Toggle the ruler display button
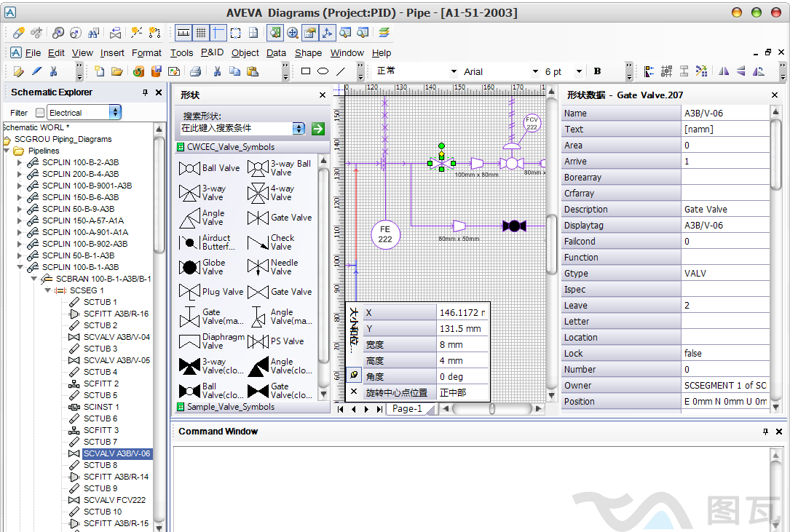The image size is (790, 532). pos(183,33)
